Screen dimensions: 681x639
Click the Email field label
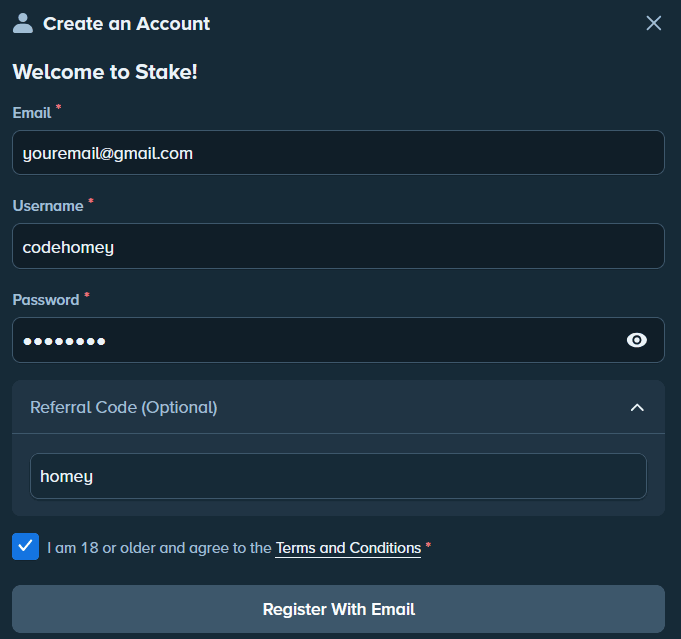pyautogui.click(x=32, y=113)
